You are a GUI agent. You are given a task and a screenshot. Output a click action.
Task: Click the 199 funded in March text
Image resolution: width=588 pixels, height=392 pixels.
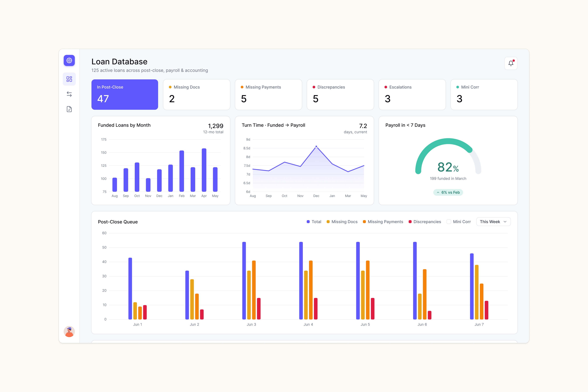pos(448,179)
